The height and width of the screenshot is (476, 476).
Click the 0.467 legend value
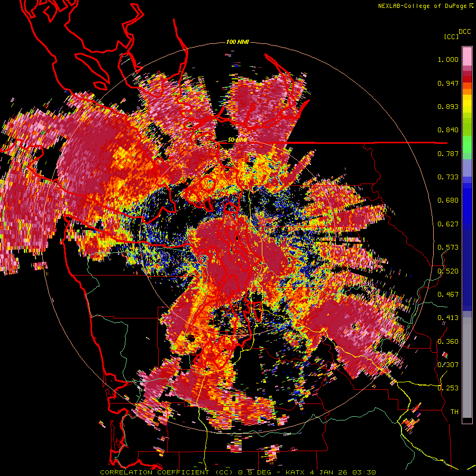pos(448,295)
